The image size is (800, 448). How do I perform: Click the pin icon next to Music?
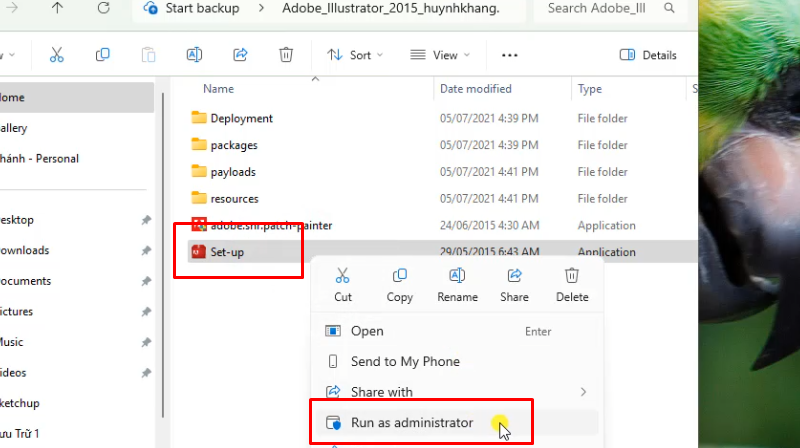[146, 342]
